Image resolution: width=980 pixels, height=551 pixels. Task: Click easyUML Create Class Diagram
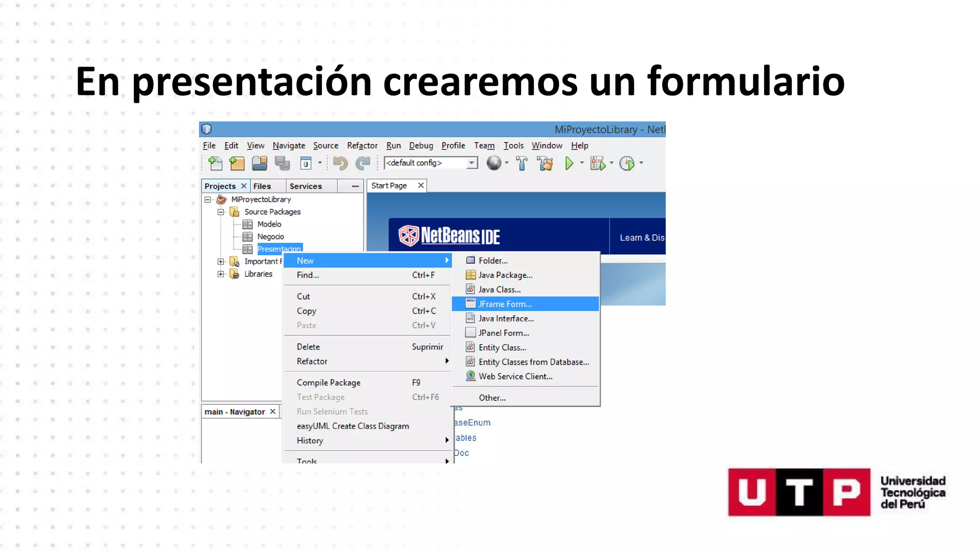[367, 427]
